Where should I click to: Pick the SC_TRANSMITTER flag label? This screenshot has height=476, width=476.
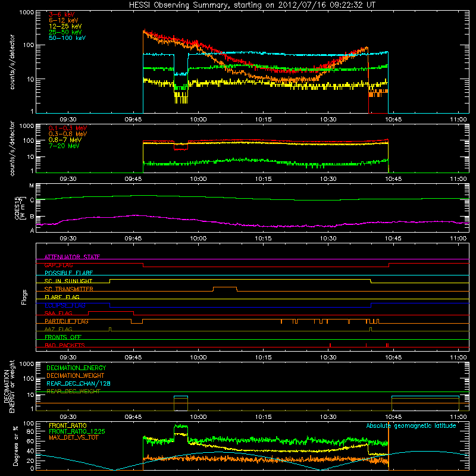[68, 289]
